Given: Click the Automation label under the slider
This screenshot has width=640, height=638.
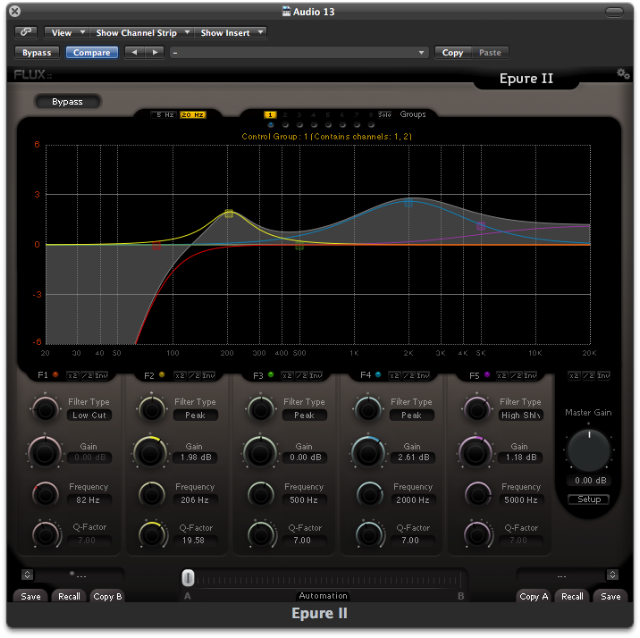Looking at the screenshot, I should pos(323,596).
